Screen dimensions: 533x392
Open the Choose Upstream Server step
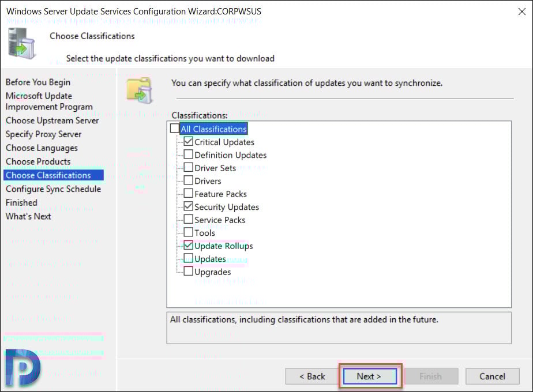52,120
